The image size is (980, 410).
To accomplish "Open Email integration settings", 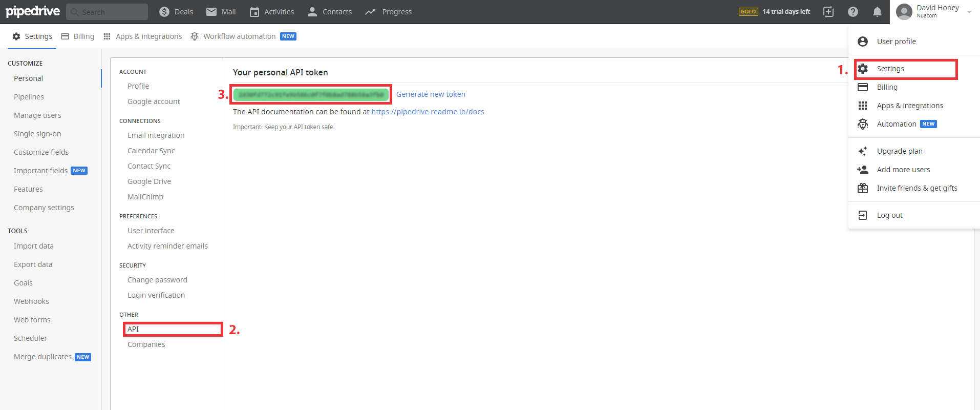I will pyautogui.click(x=156, y=135).
